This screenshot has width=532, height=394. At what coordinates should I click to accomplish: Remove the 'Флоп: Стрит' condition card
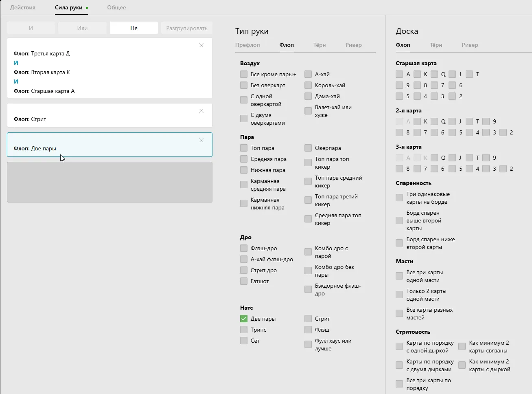pos(201,111)
